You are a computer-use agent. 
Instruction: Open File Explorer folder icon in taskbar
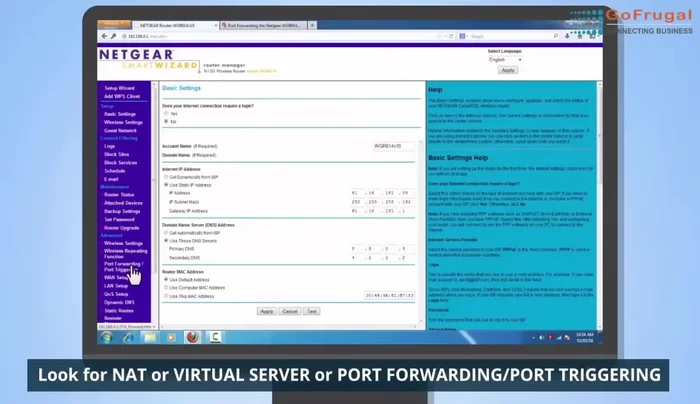pos(150,337)
